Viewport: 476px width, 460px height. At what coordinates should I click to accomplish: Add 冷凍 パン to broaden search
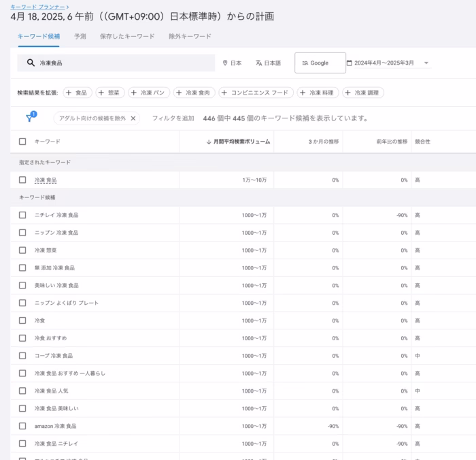149,93
